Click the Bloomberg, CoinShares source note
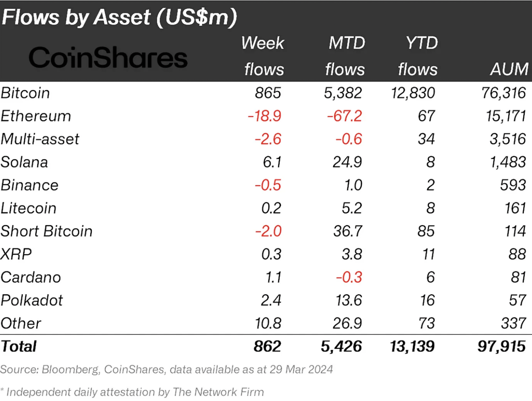This screenshot has width=532, height=401. [166, 369]
